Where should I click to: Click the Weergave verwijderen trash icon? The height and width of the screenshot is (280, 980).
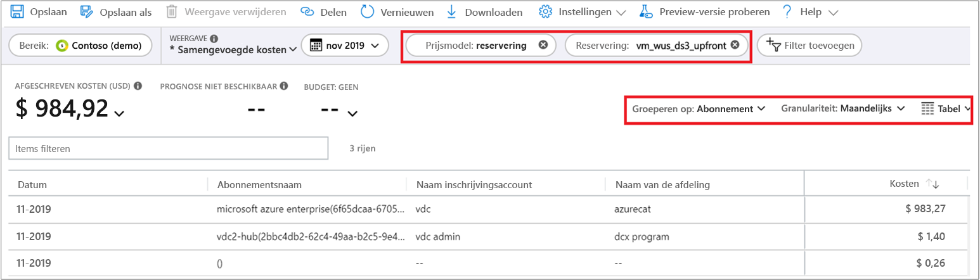pyautogui.click(x=171, y=11)
